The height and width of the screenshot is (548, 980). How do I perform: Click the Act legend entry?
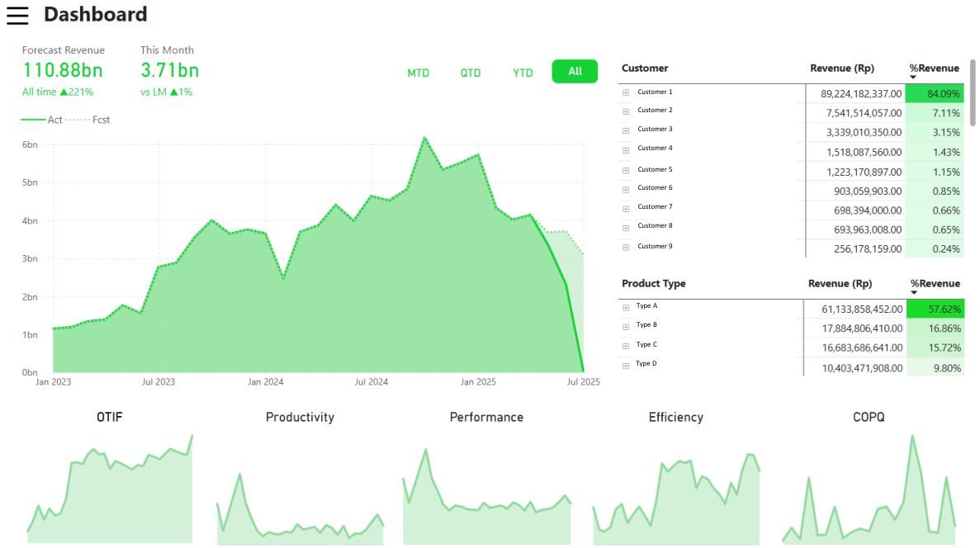point(42,120)
